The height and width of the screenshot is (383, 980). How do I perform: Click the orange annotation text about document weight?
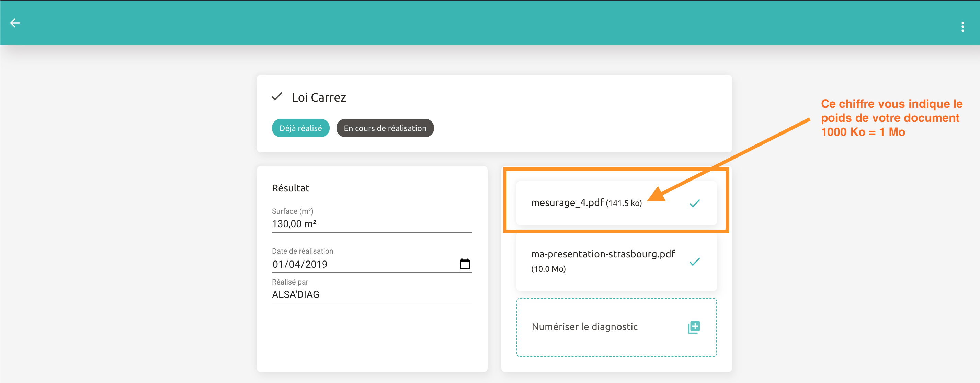point(890,117)
